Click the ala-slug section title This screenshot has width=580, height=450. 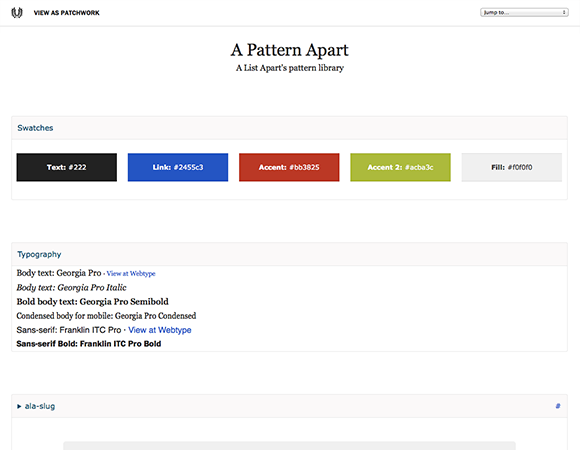(x=40, y=406)
